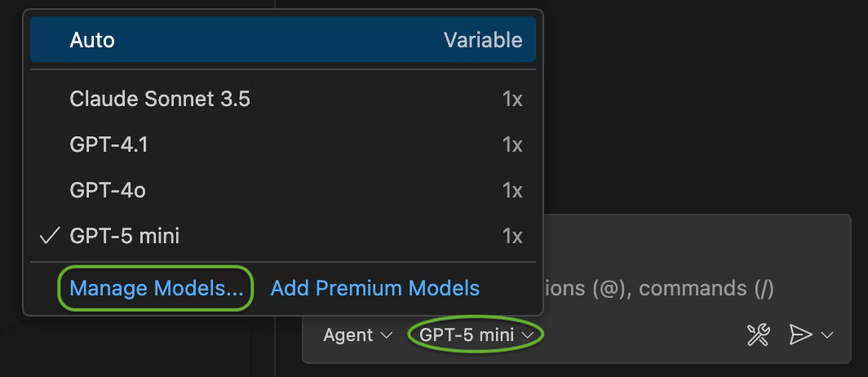
Task: Select the checked GPT-5 mini entry
Action: coord(125,237)
